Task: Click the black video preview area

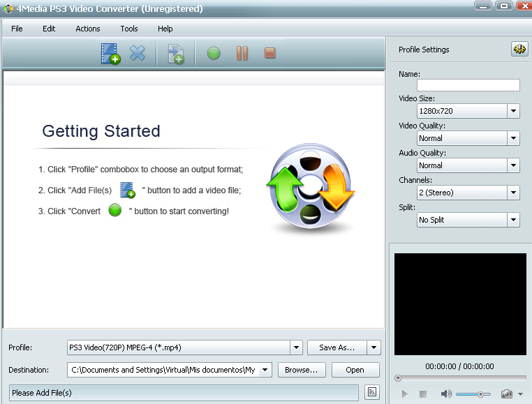Action: pyautogui.click(x=460, y=304)
